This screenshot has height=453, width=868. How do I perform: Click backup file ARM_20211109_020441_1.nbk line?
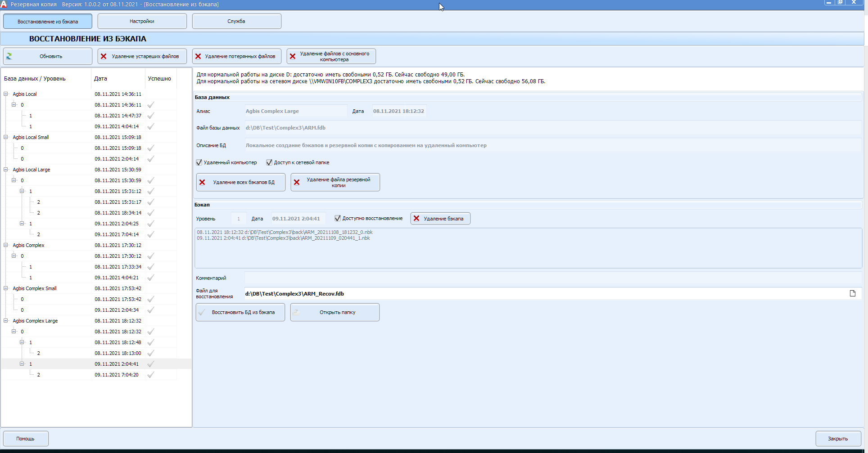[283, 238]
